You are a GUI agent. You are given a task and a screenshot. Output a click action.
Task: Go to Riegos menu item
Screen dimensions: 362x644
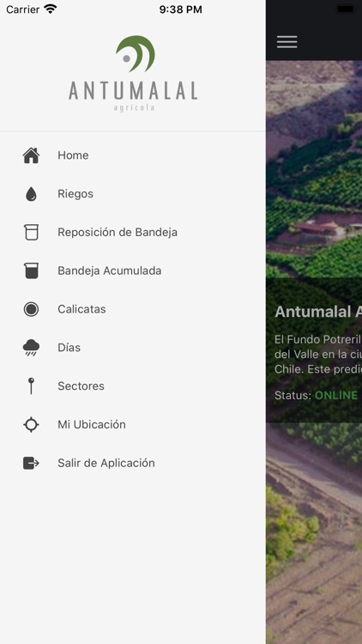pos(133,194)
